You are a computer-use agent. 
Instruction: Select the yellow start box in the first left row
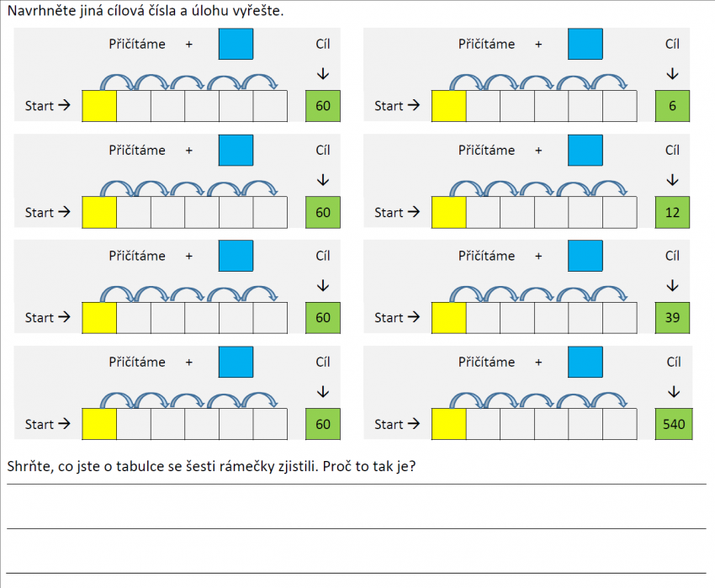click(x=99, y=106)
